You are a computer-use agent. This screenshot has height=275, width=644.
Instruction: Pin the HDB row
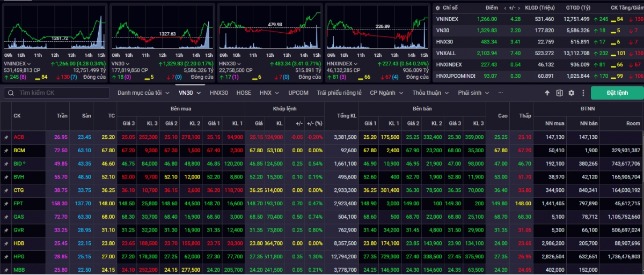pyautogui.click(x=6, y=243)
